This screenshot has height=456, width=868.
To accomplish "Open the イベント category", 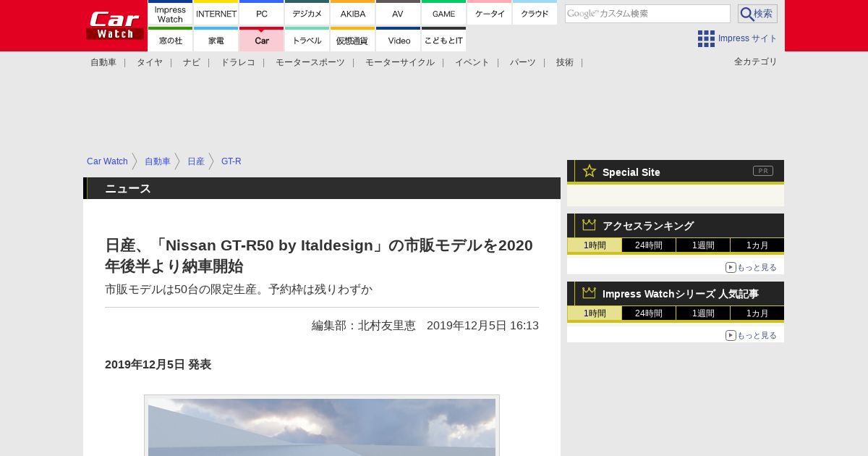I will click(x=472, y=62).
